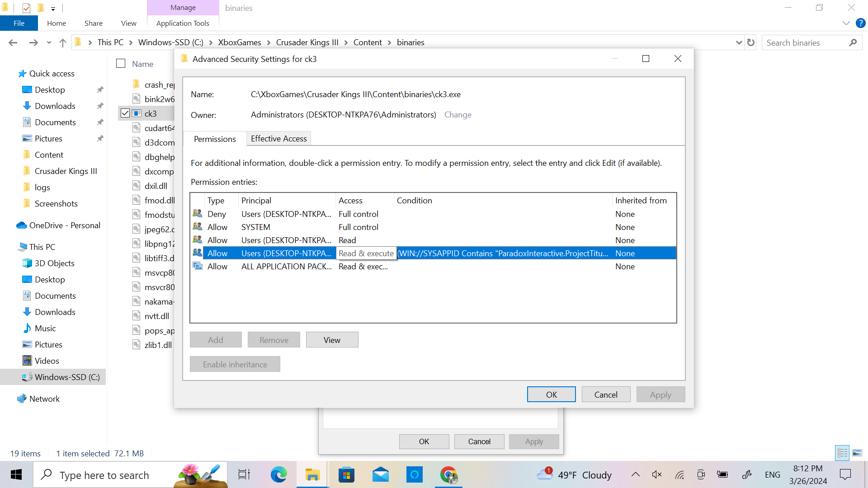The image size is (868, 488).
Task: Navigate up one folder level with the up arrow
Action: [x=62, y=42]
